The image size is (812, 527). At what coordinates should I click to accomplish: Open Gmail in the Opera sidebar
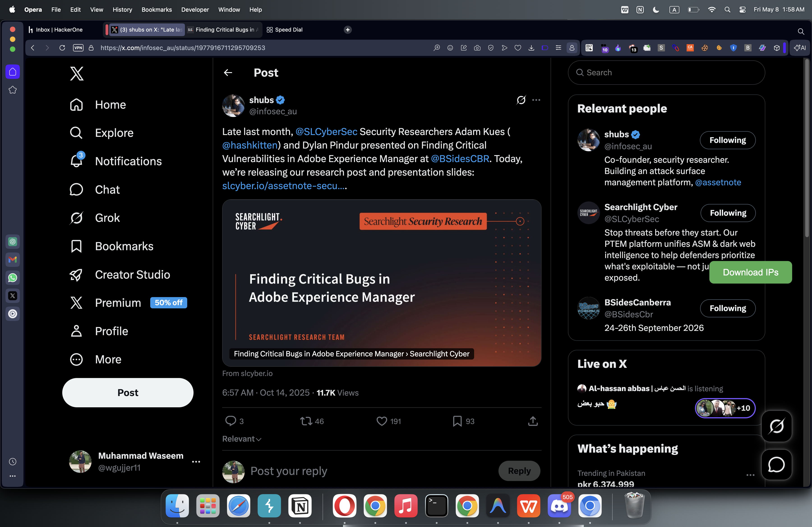(x=13, y=260)
